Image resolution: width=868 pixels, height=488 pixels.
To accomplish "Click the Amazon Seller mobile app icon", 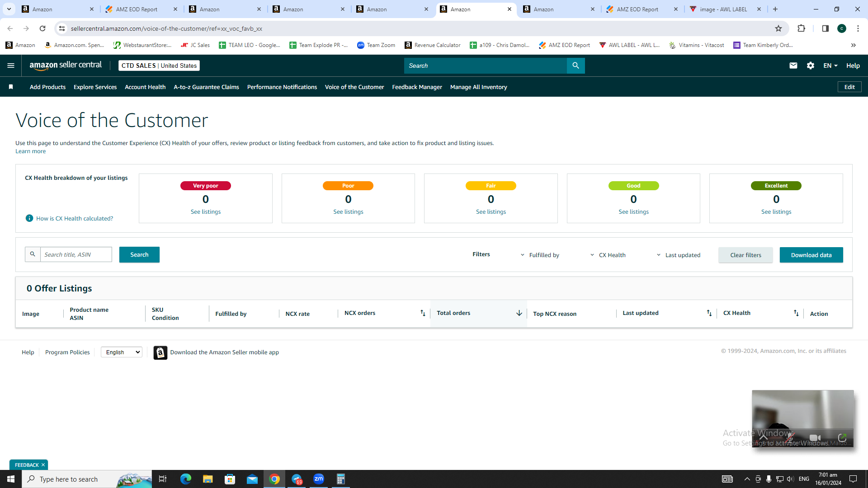I will (160, 352).
